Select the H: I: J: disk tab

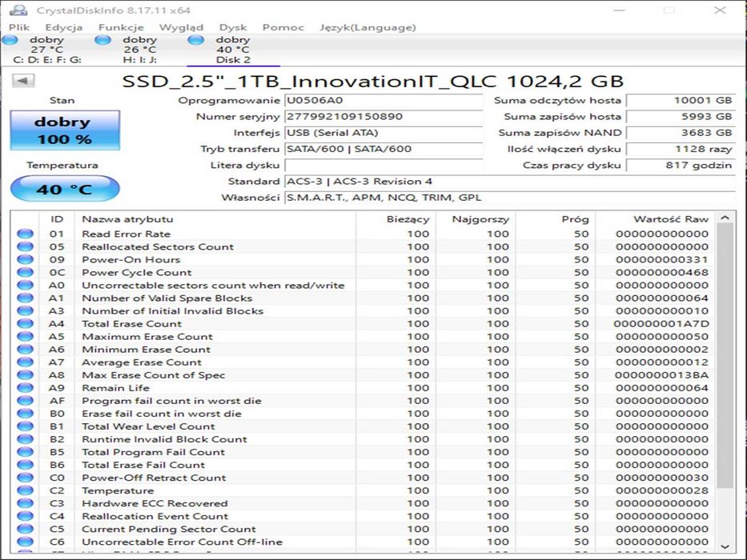tap(139, 50)
